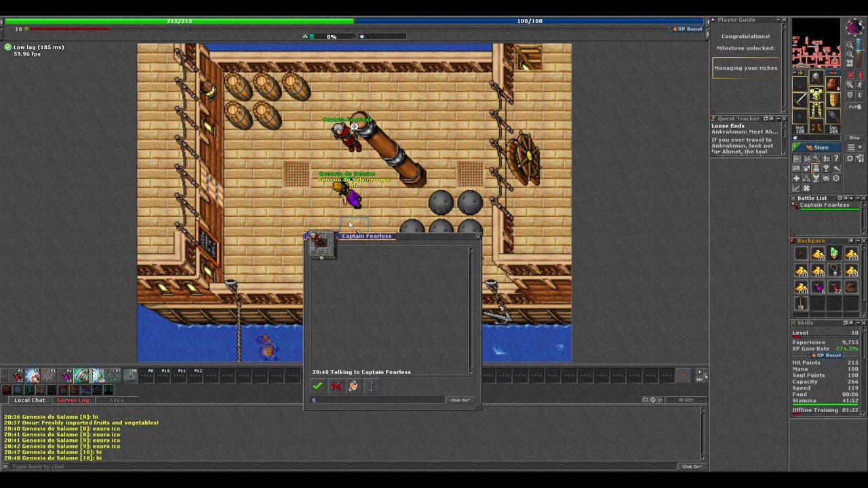Pick the amulet in the Backpack

(834, 271)
